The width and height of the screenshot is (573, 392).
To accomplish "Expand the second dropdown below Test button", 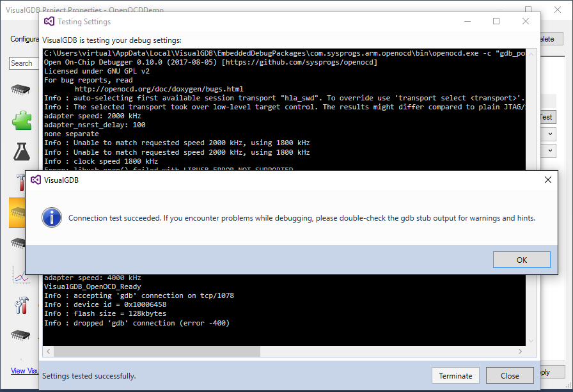I will point(550,150).
